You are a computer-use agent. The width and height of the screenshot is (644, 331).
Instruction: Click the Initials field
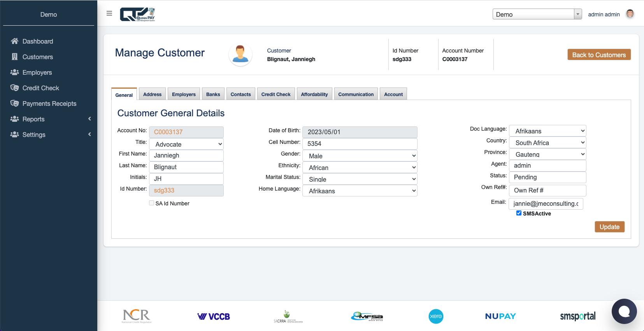point(186,179)
